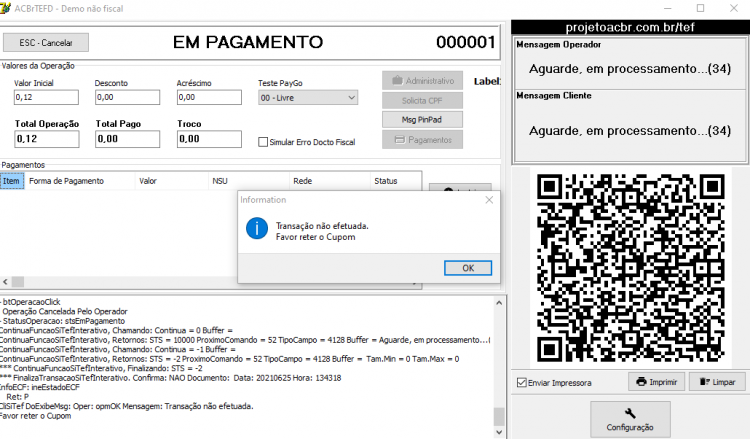Screen dimensions: 750x439
Task: Click the blue information icon in dialog
Action: [x=257, y=229]
